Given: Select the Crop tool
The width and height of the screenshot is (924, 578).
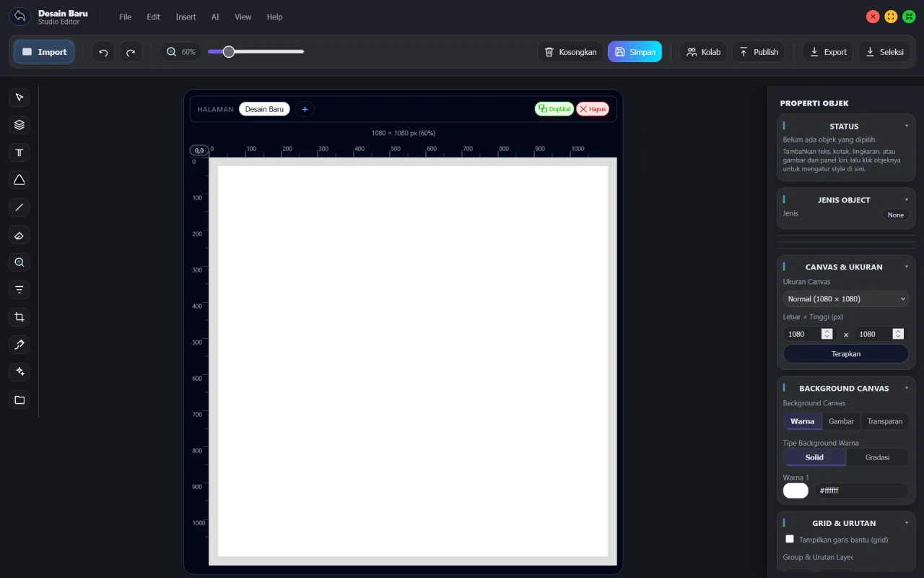Looking at the screenshot, I should coord(19,317).
